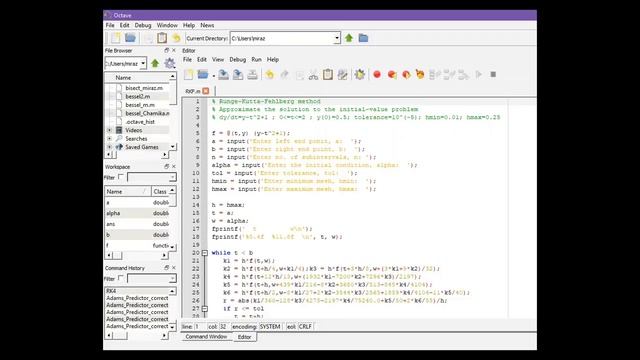
Task: Enable Workspace Filter checkbox
Action: [121, 177]
